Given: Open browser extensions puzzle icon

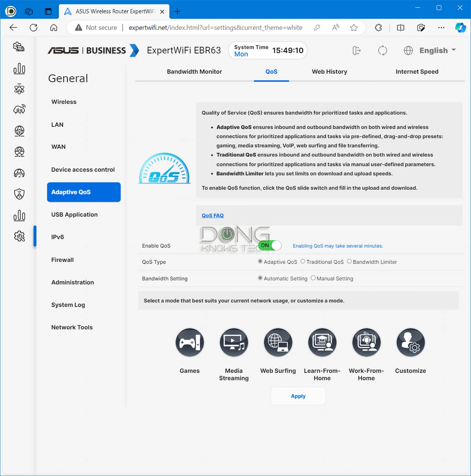Looking at the screenshot, I should (378, 27).
